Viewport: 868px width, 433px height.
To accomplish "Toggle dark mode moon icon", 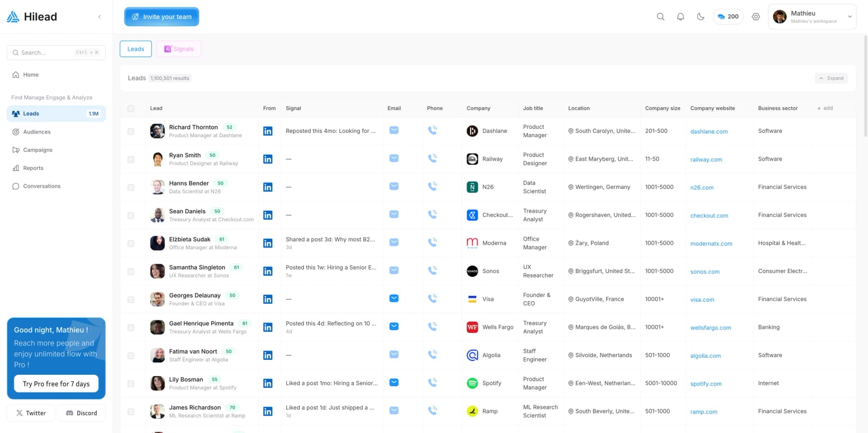I will tap(700, 17).
